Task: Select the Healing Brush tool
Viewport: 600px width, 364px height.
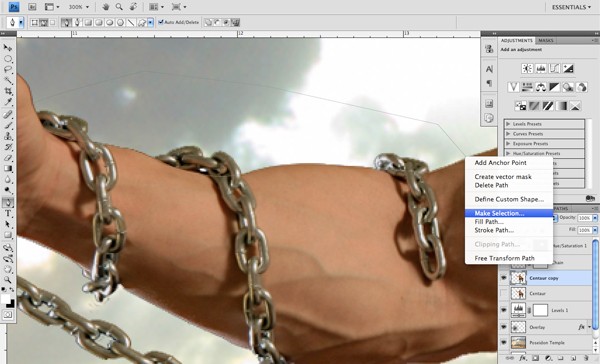Action: (x=8, y=114)
